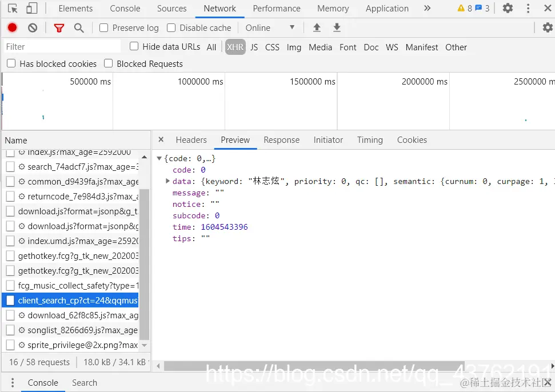Click the vertical scrollbar thumb of request list
This screenshot has width=555, height=392.
[144, 264]
